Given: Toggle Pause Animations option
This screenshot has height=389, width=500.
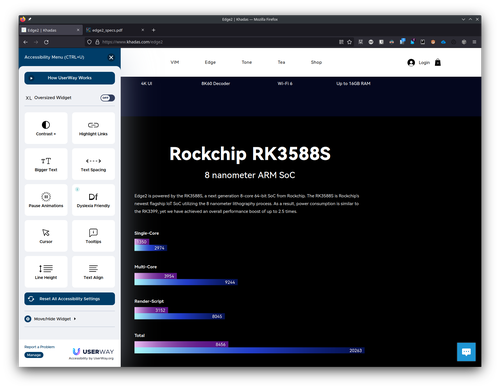Looking at the screenshot, I should coord(46,200).
